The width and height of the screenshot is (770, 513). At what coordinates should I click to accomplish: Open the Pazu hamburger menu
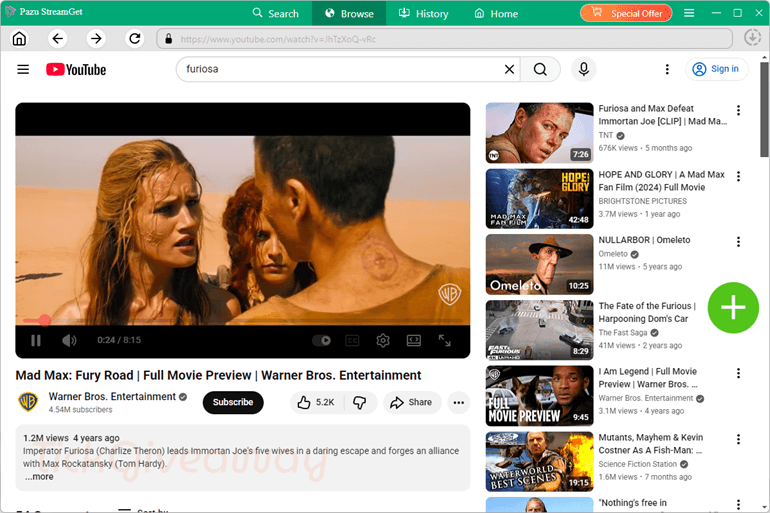pyautogui.click(x=689, y=13)
